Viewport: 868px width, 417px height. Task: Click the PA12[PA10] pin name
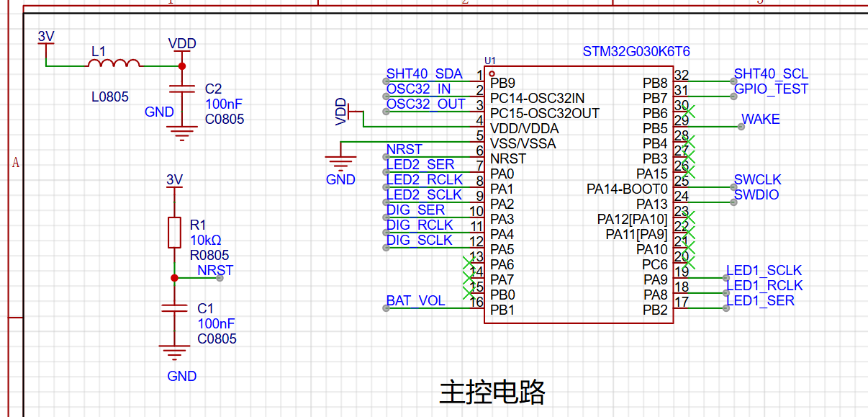[632, 219]
